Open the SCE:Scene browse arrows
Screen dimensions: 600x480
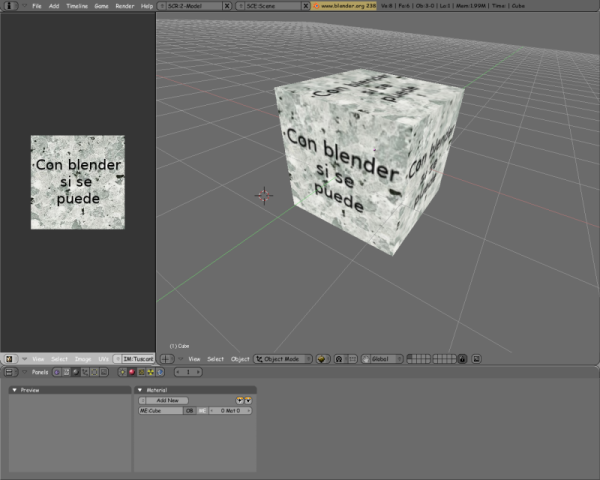(x=241, y=6)
